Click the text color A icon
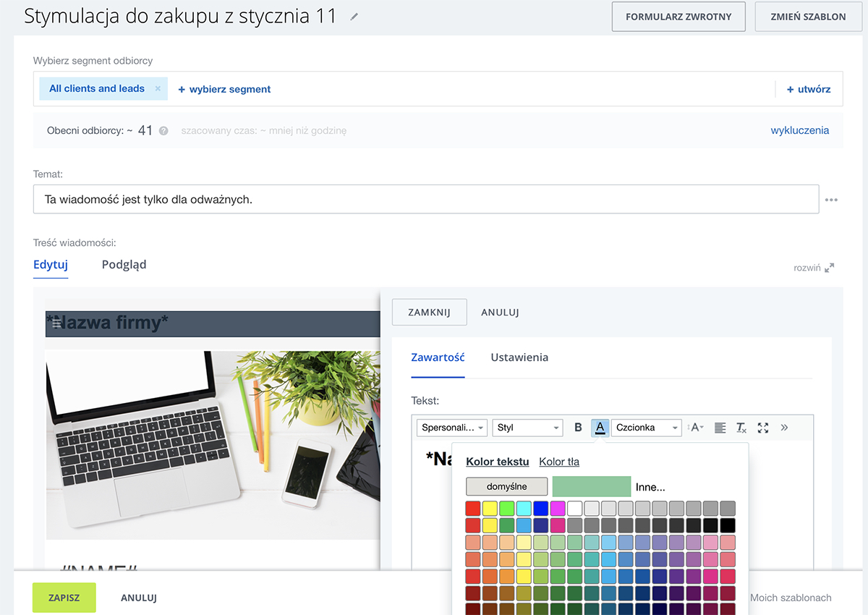Screen dimensions: 868x615 (600, 428)
